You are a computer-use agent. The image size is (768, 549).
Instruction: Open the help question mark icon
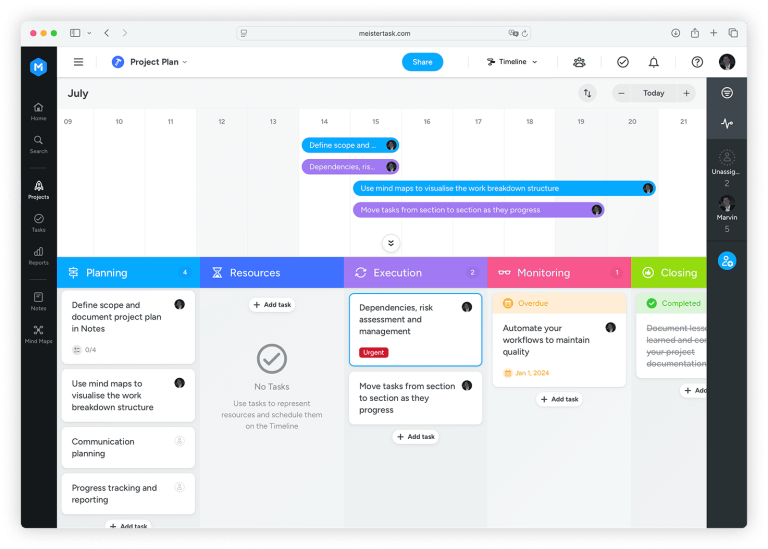pyautogui.click(x=697, y=62)
